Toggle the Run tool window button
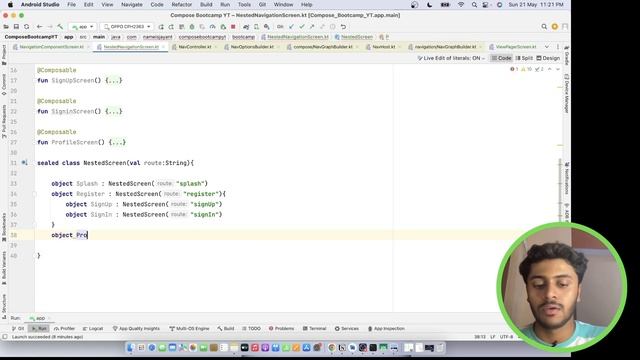The width and height of the screenshot is (640, 360). pyautogui.click(x=40, y=329)
